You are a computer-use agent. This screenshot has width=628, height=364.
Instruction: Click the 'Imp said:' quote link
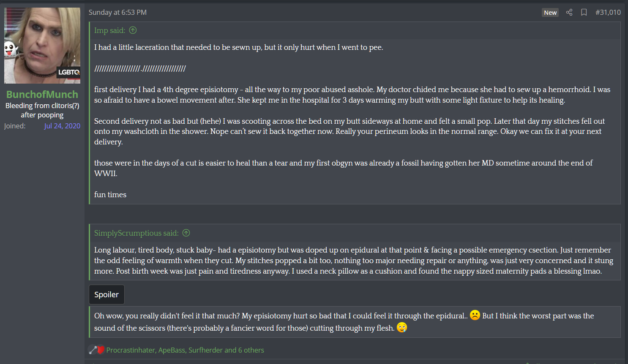[109, 30]
